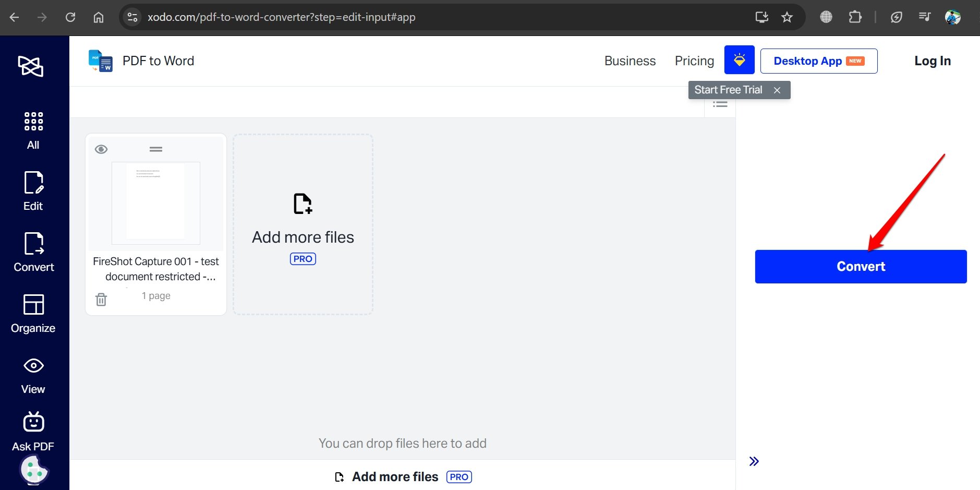This screenshot has width=980, height=490.
Task: Click the globe extension icon
Action: (826, 17)
